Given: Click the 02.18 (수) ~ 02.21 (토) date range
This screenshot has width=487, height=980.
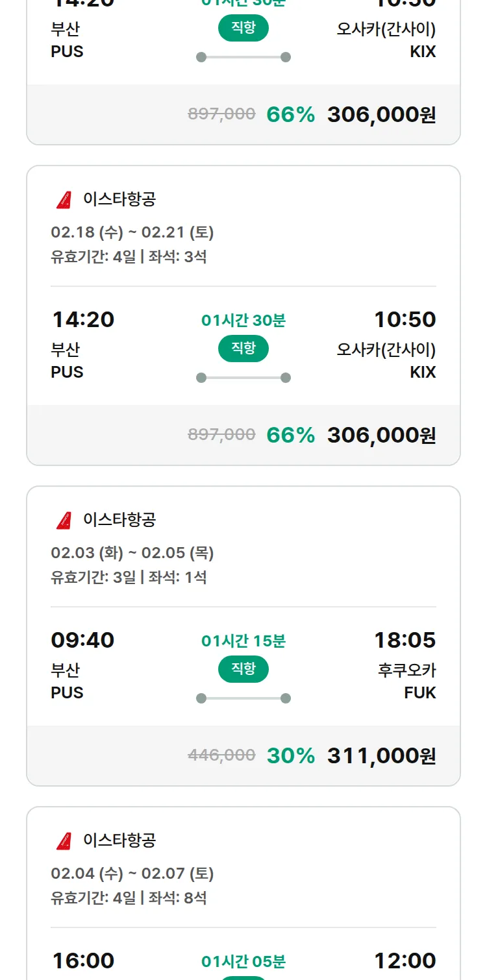Looking at the screenshot, I should click(132, 232).
